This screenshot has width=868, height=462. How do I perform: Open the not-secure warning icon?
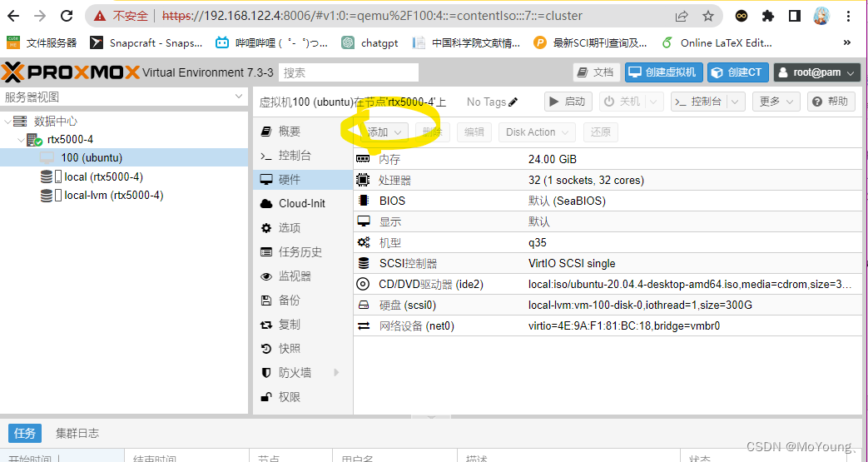click(x=100, y=16)
